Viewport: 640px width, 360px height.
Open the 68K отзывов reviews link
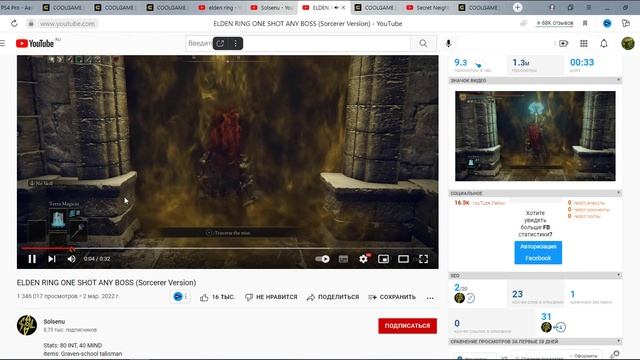(554, 23)
